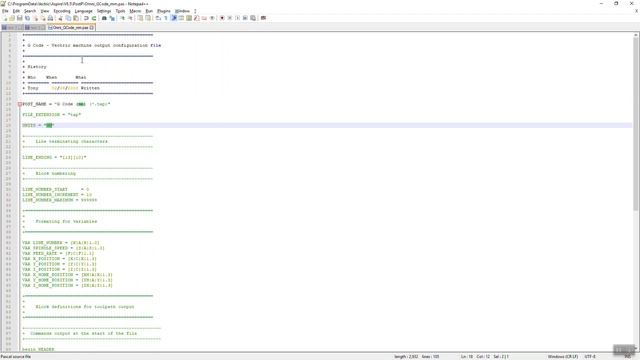Screen dimensions: 640x360
Task: Stop macro recording toolbar icon
Action: pos(230,18)
